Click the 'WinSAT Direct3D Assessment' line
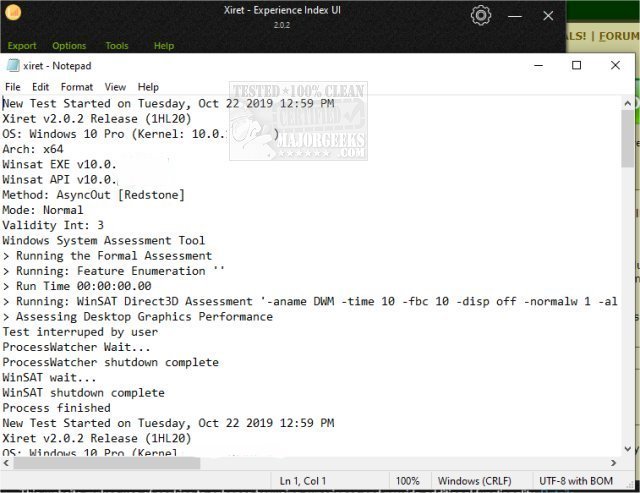This screenshot has width=640, height=493. tap(310, 302)
